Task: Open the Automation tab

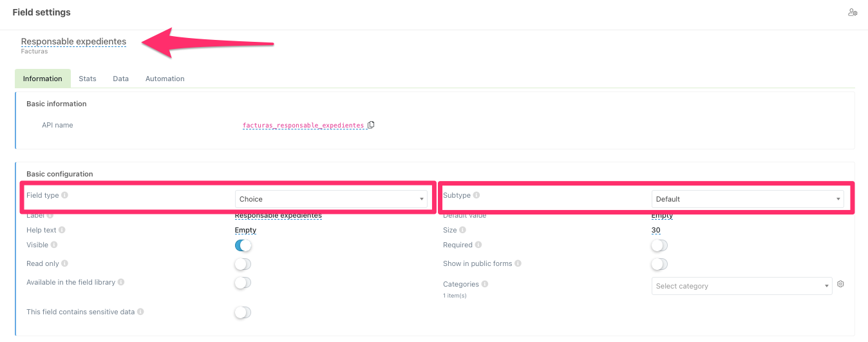Action: [x=165, y=79]
